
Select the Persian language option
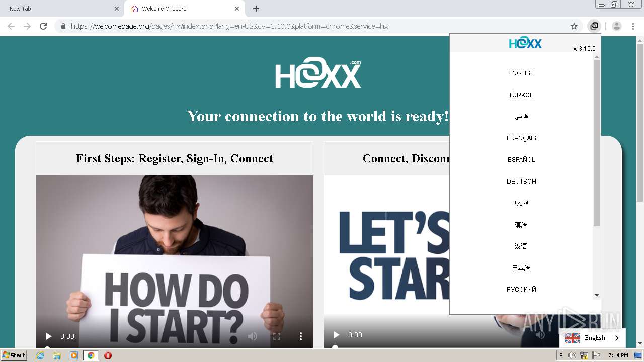(x=521, y=117)
